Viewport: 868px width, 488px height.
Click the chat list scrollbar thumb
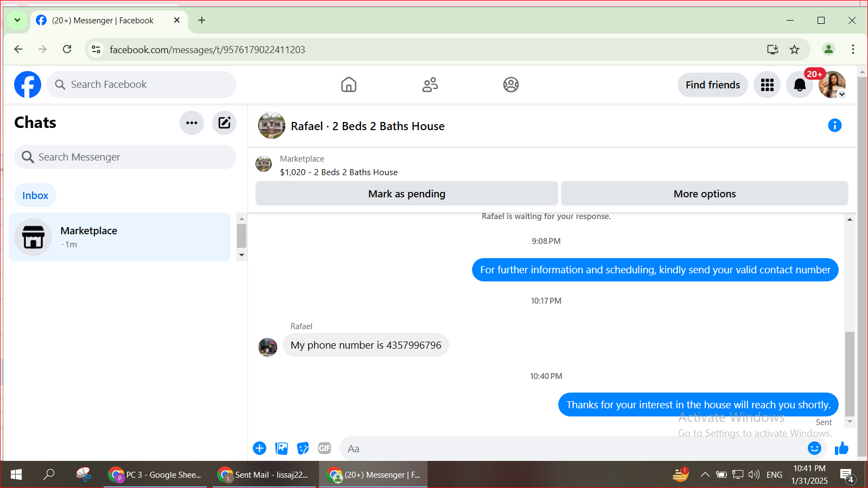(242, 236)
